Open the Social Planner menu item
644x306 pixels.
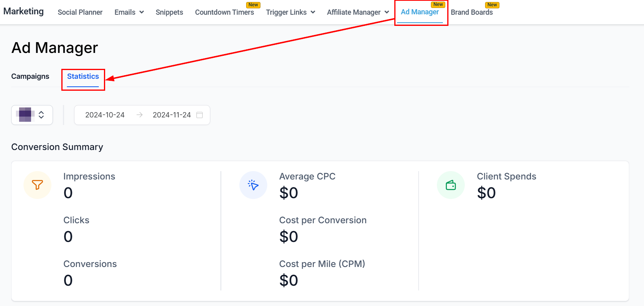click(80, 12)
